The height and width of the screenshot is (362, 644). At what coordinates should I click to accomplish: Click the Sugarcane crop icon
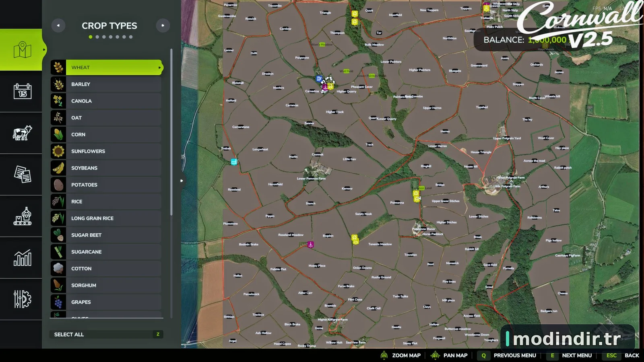[58, 252]
